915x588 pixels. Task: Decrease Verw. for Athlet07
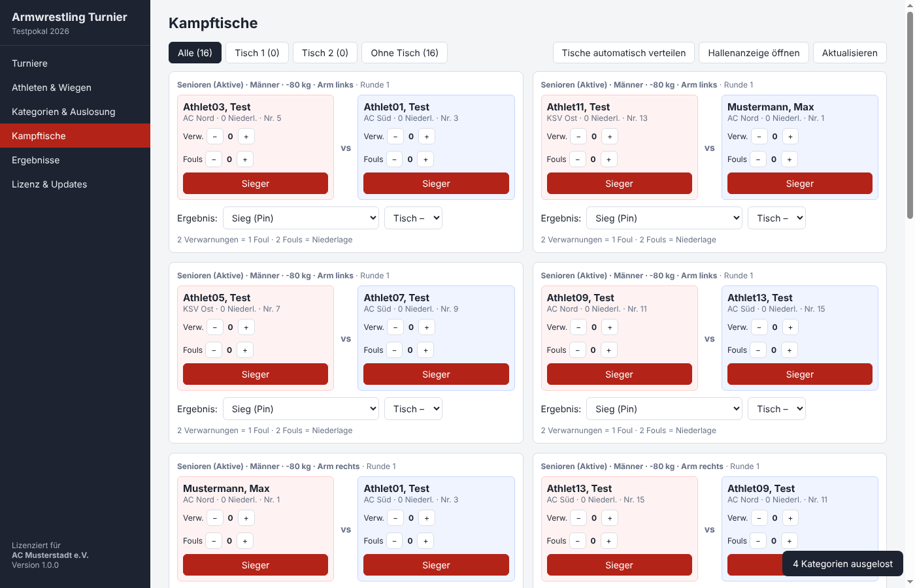[395, 327]
